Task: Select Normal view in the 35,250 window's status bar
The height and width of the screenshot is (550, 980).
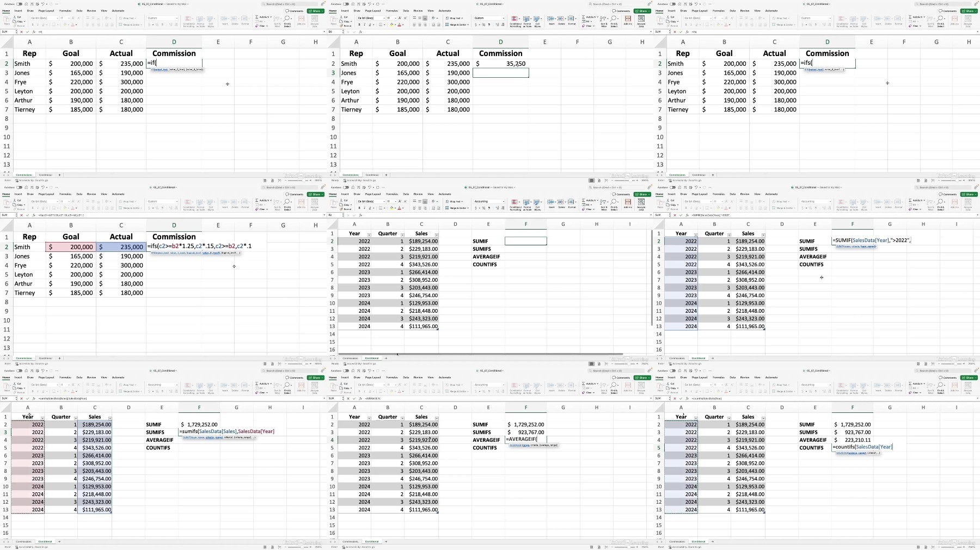Action: pyautogui.click(x=591, y=180)
